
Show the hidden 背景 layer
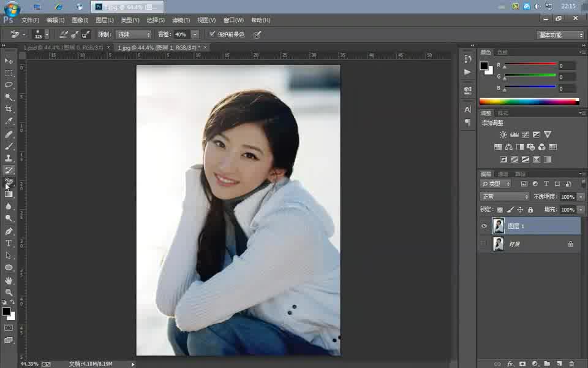pos(484,243)
